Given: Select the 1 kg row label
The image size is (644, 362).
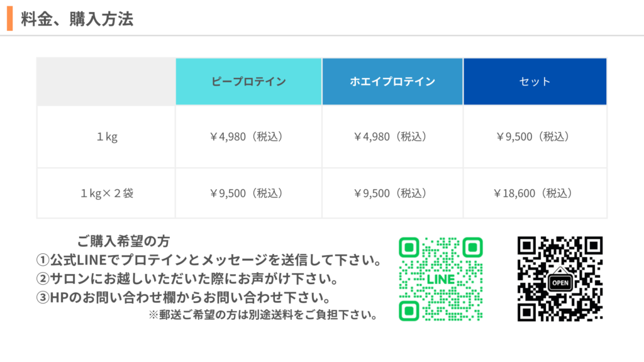Looking at the screenshot, I should [x=107, y=137].
